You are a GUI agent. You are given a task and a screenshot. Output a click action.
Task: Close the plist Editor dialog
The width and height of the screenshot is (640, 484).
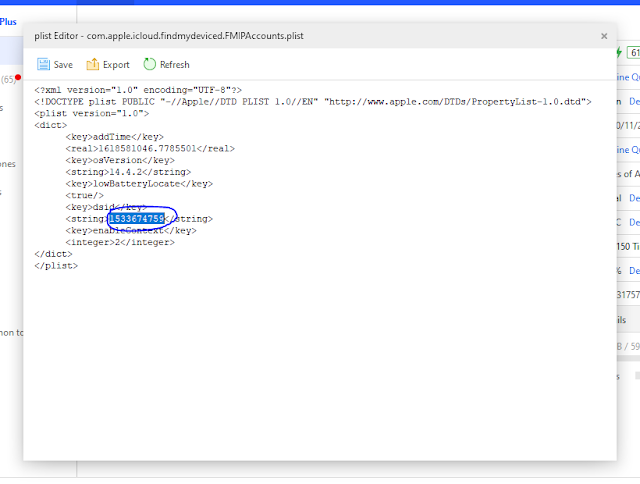pyautogui.click(x=604, y=36)
